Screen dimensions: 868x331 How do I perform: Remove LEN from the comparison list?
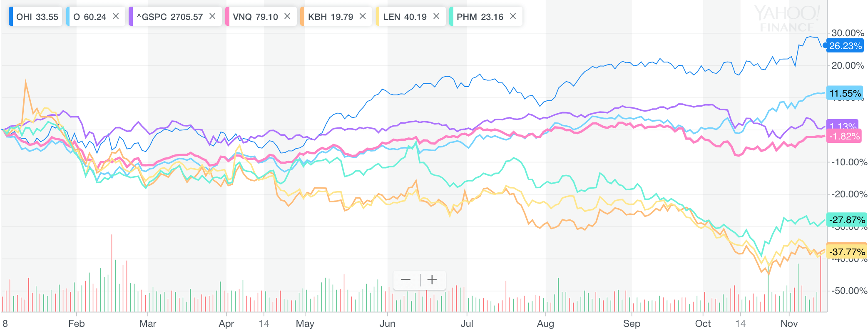pyautogui.click(x=437, y=17)
